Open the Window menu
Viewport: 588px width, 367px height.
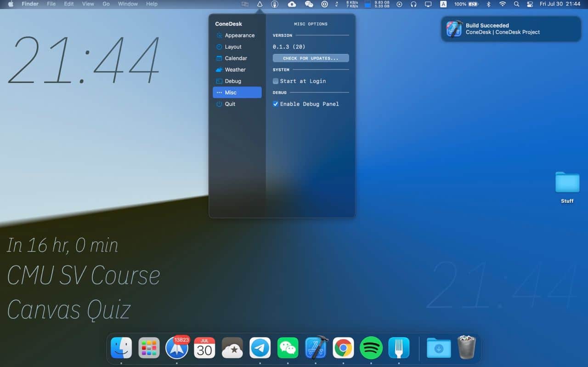(x=128, y=4)
